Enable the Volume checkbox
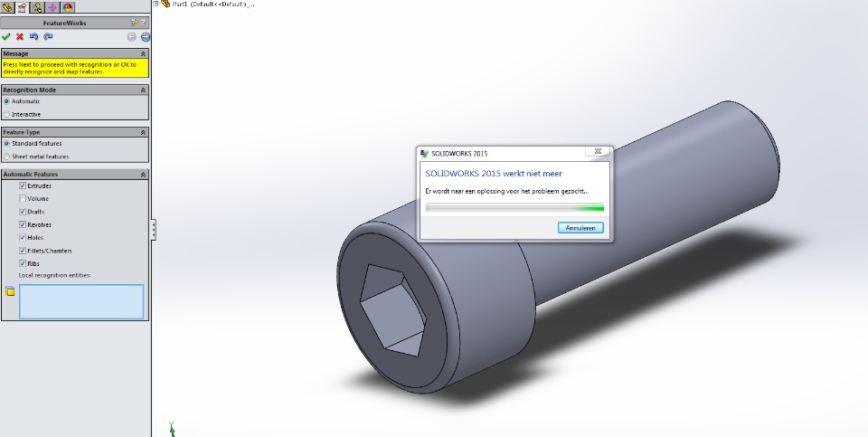The width and height of the screenshot is (868, 437). point(23,198)
